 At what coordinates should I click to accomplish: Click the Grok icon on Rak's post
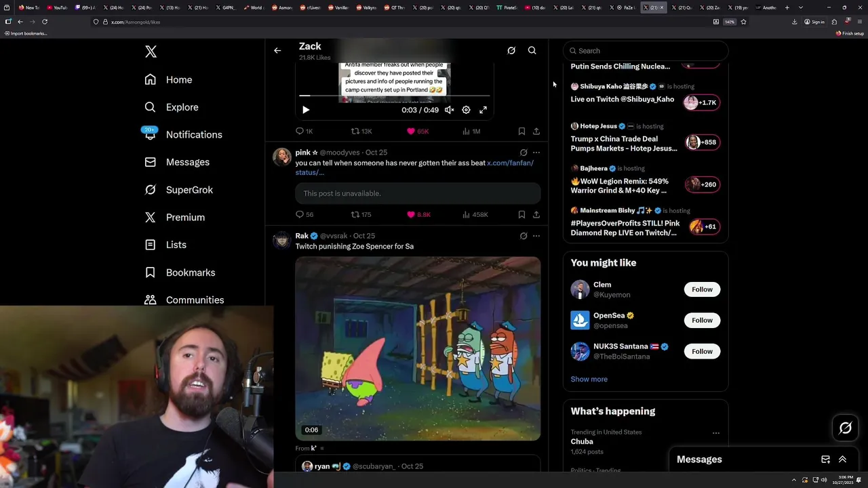coord(524,236)
